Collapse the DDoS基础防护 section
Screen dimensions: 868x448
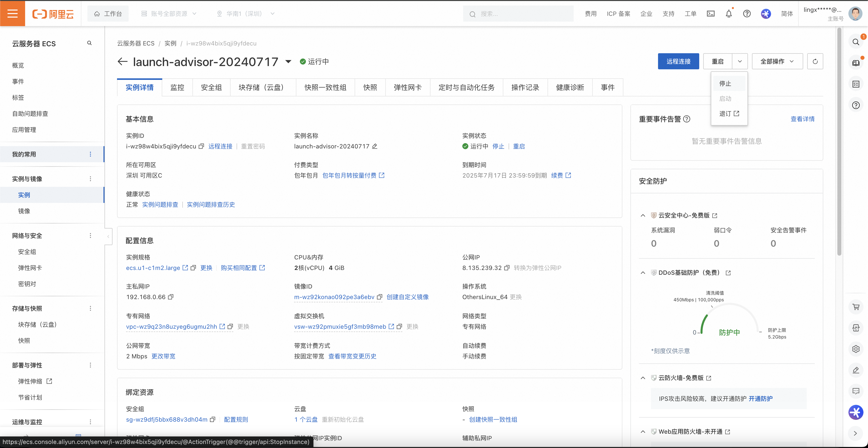point(642,272)
